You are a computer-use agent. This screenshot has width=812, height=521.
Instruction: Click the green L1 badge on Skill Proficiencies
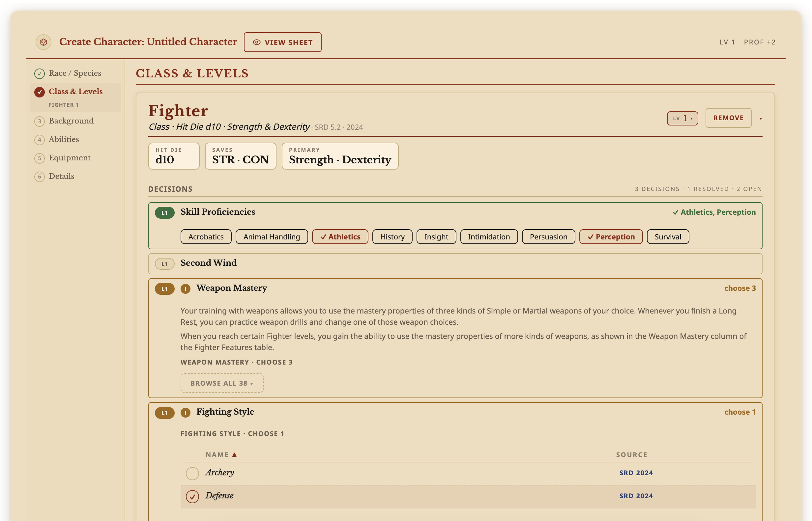[x=164, y=213]
